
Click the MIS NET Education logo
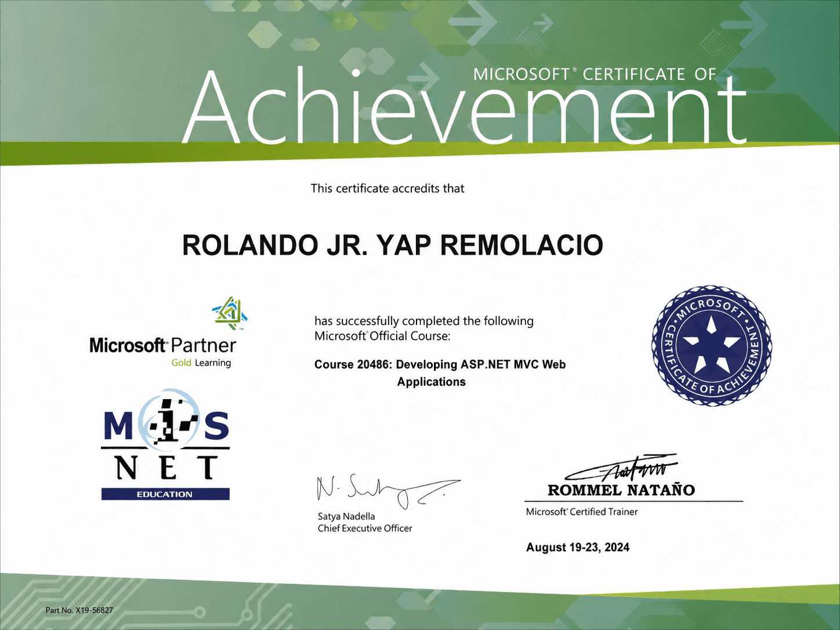165,444
